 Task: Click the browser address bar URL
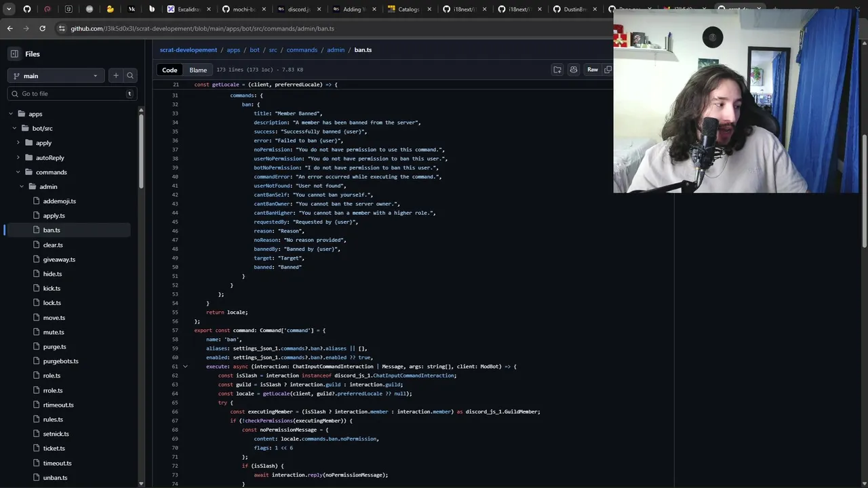[202, 28]
